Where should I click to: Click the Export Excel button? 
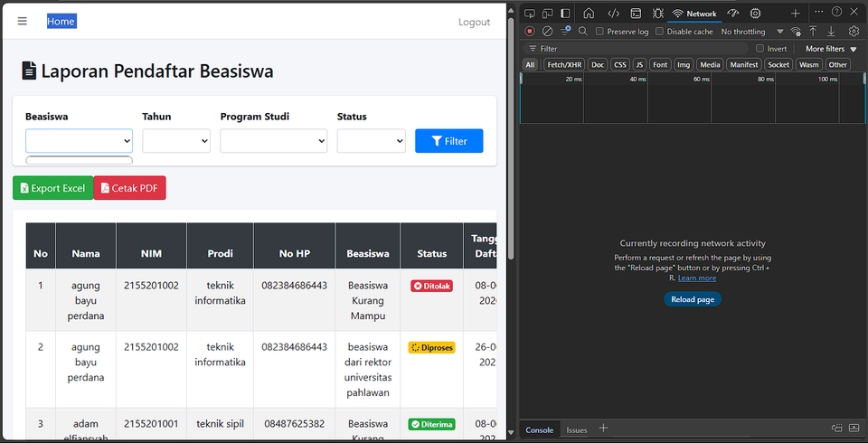pos(52,188)
